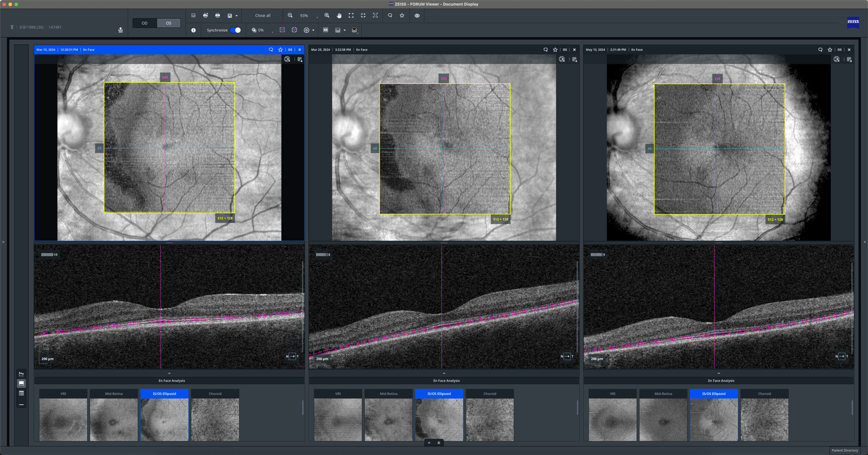Star the Mar 25, 2024 panel
Screen dimensions: 868x455
555,50
